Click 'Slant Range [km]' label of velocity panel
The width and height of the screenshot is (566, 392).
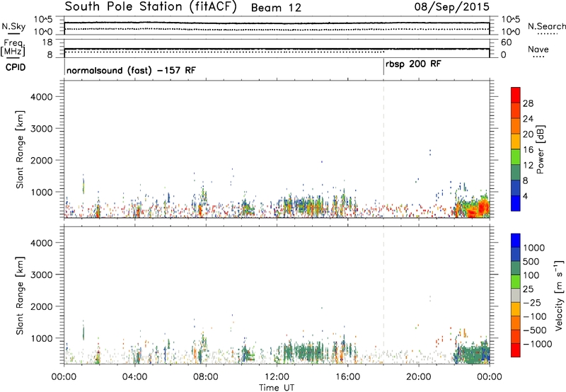point(20,296)
